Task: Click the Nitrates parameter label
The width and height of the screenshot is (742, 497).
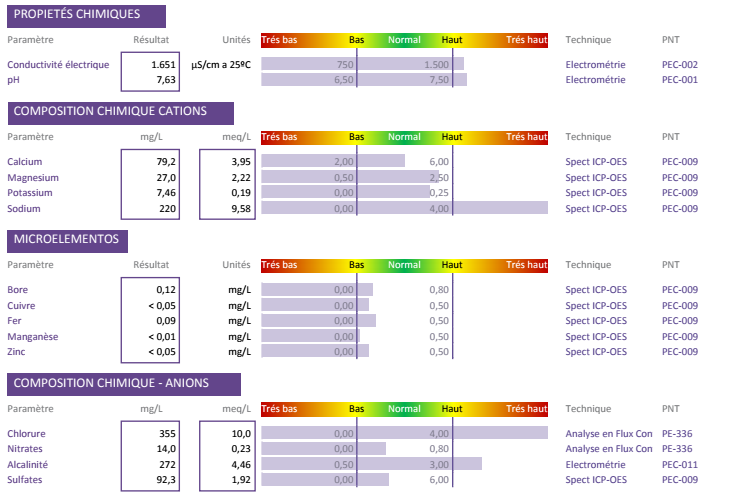Action: coord(28,449)
